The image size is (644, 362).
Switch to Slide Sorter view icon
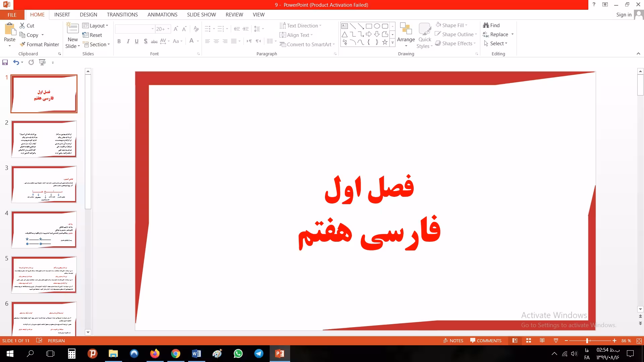point(529,341)
